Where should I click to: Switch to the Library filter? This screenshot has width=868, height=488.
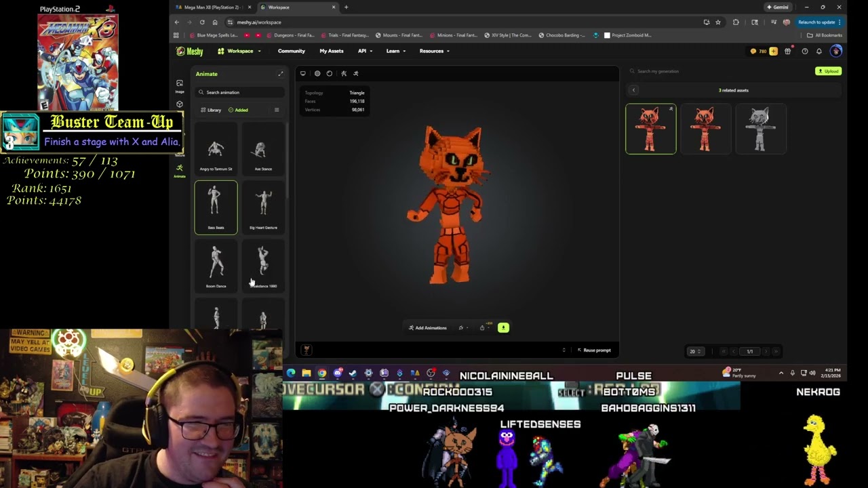pos(211,110)
